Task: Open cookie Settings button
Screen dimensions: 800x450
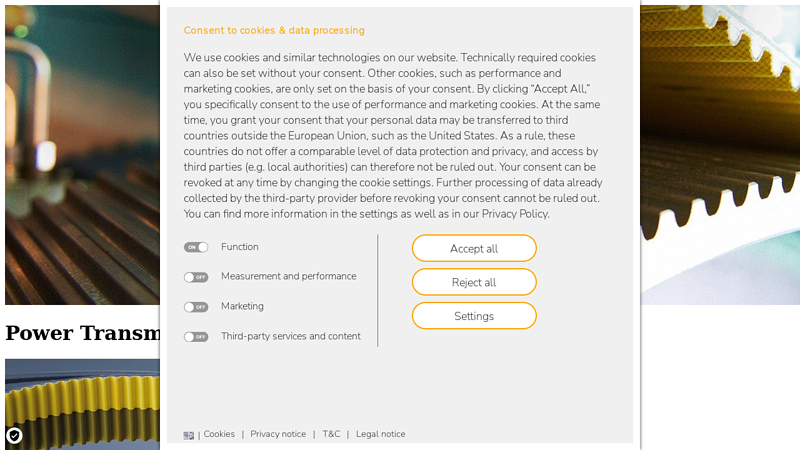Action: click(x=474, y=316)
